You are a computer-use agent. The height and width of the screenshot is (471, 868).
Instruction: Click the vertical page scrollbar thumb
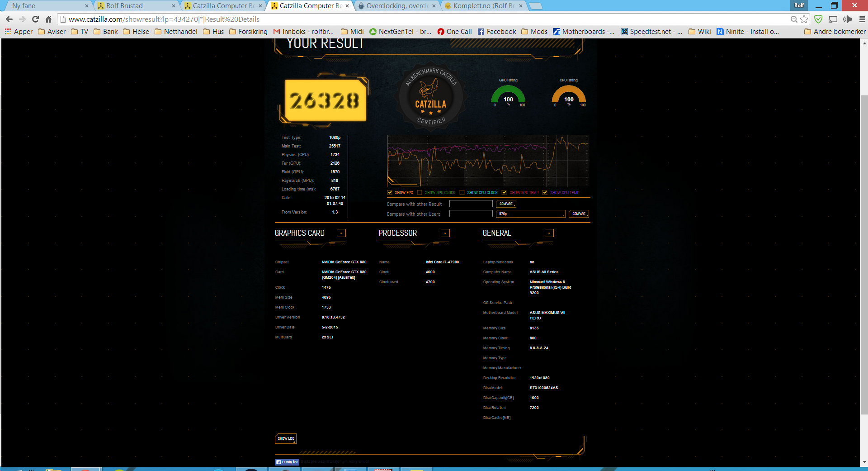[864, 254]
